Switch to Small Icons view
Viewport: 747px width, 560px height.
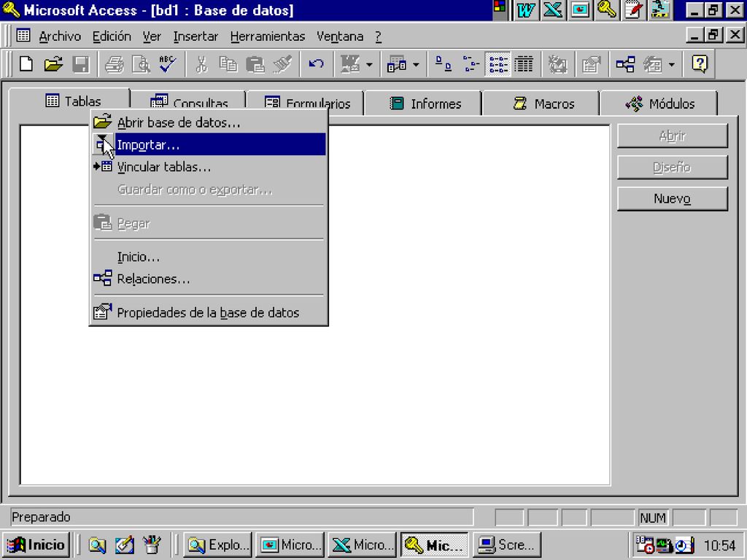click(471, 64)
